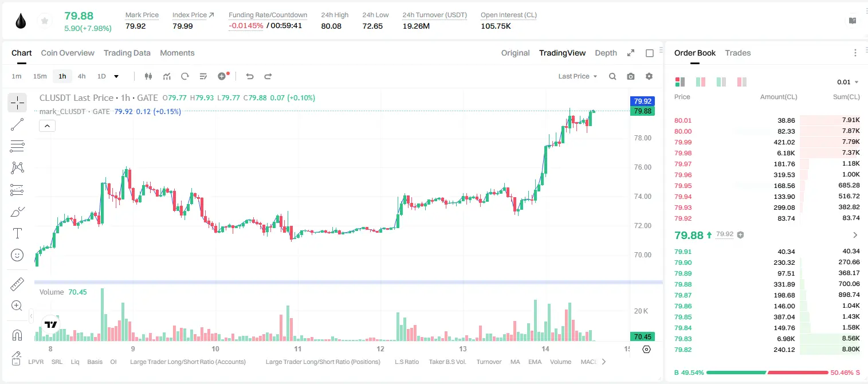Switch chart to Original view
Screen dimensions: 868x384
tap(515, 53)
